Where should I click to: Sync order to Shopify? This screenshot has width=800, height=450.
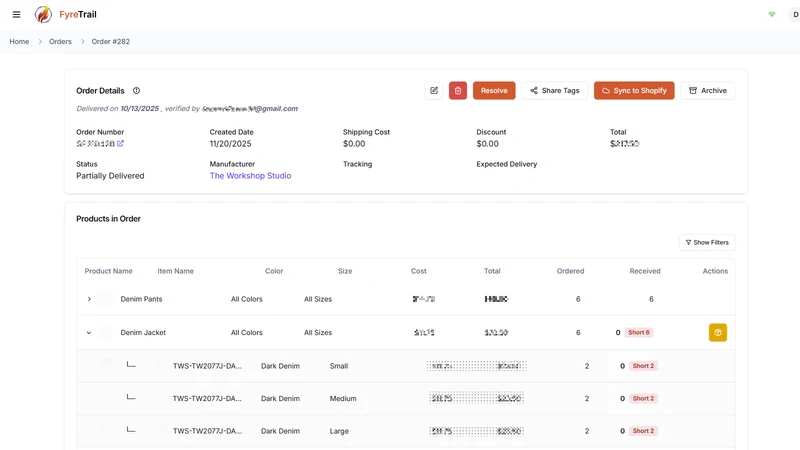pos(634,90)
